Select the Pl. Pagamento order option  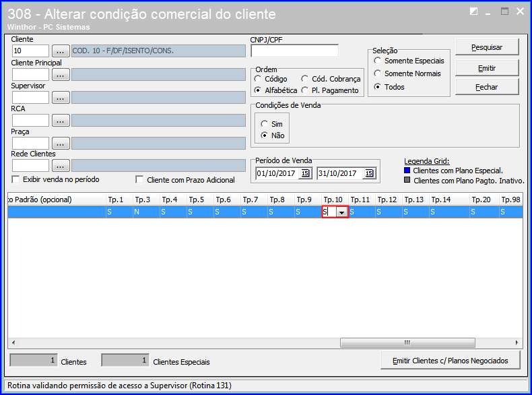[x=304, y=90]
